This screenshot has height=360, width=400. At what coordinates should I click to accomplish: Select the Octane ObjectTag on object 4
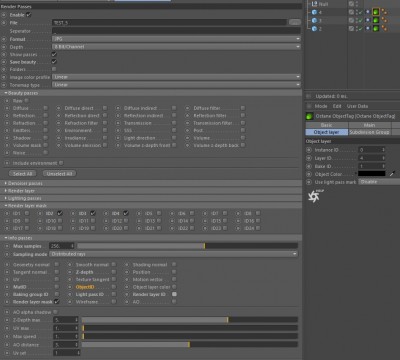pyautogui.click(x=376, y=12)
